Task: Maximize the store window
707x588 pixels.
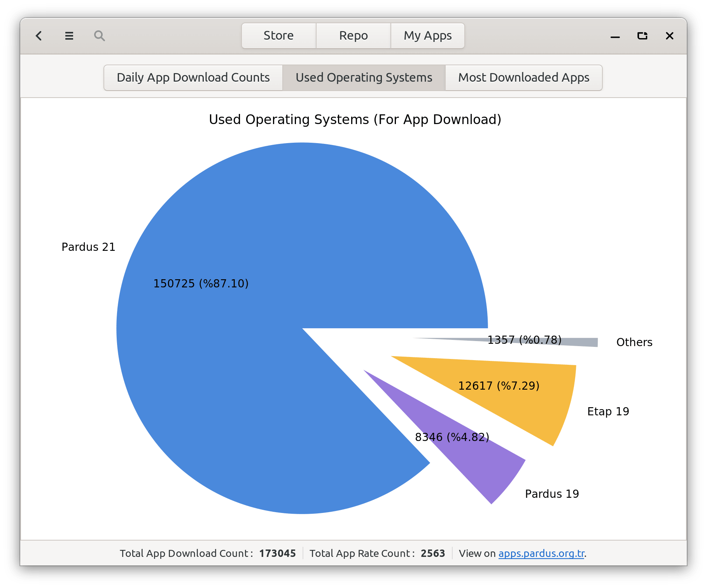Action: point(642,36)
